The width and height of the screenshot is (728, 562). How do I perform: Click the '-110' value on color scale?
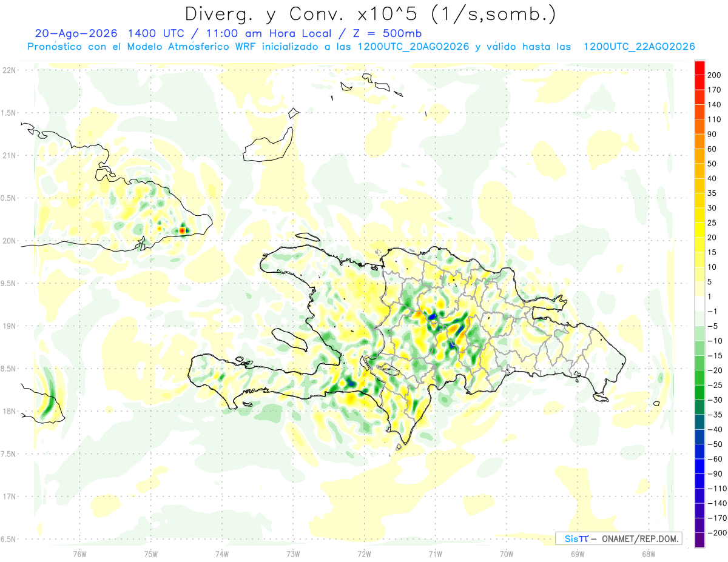716,489
